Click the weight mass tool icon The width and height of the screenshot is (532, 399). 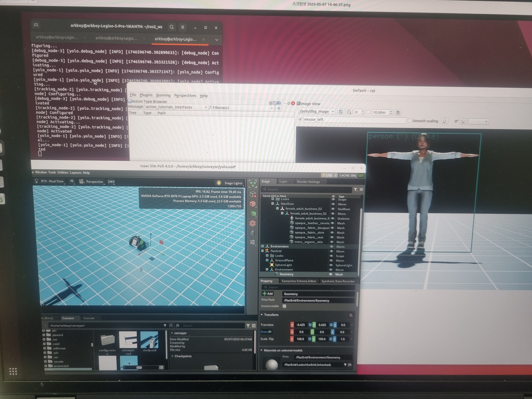tap(252, 233)
